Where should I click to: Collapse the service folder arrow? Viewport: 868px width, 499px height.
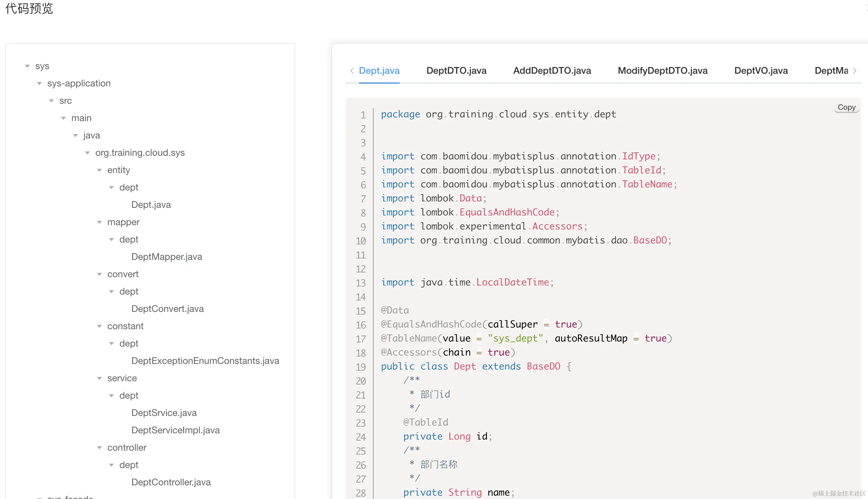click(x=99, y=378)
